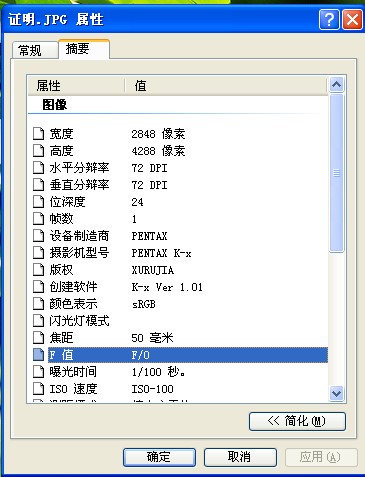Select the icon next to 版权
365x477 pixels.
pos(39,270)
